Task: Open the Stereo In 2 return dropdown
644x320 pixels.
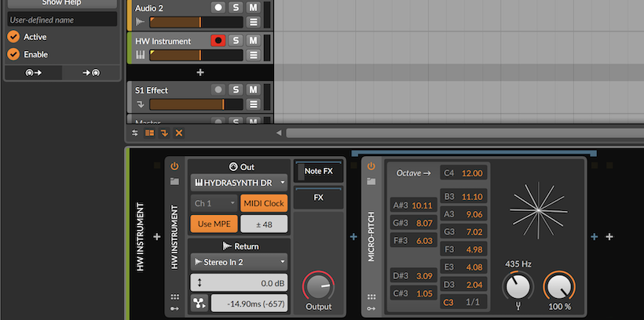Action: point(239,262)
